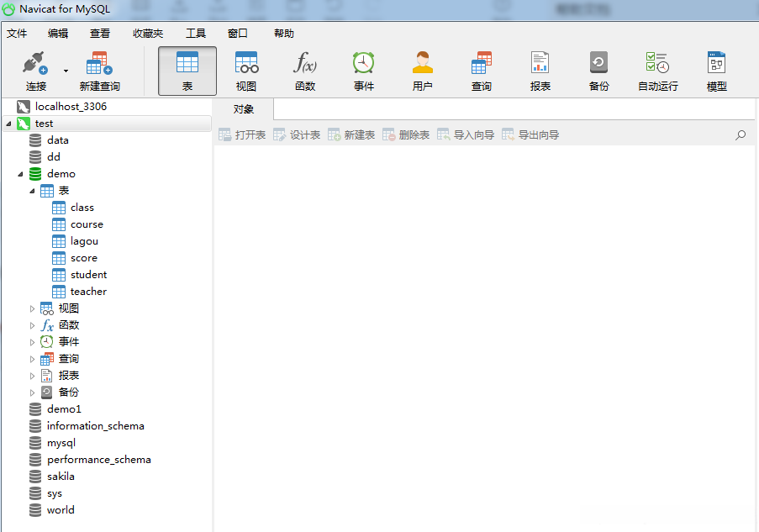Expand the 报表 reports tree node
The width and height of the screenshot is (759, 532).
tap(32, 377)
